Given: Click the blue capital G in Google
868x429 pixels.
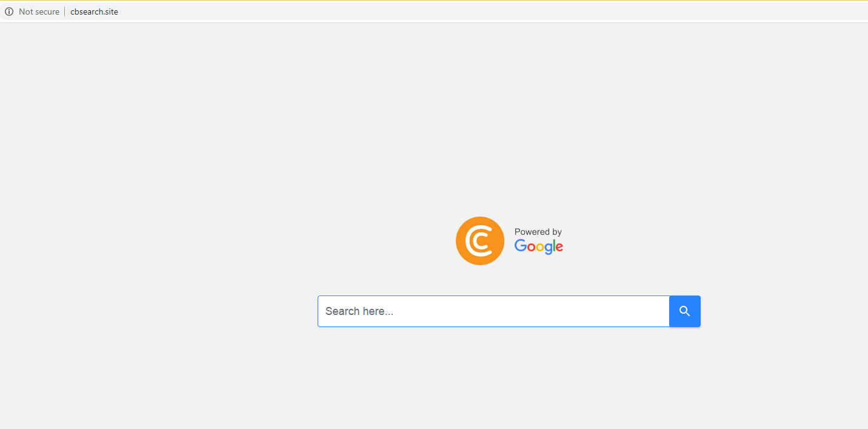Looking at the screenshot, I should pos(519,245).
